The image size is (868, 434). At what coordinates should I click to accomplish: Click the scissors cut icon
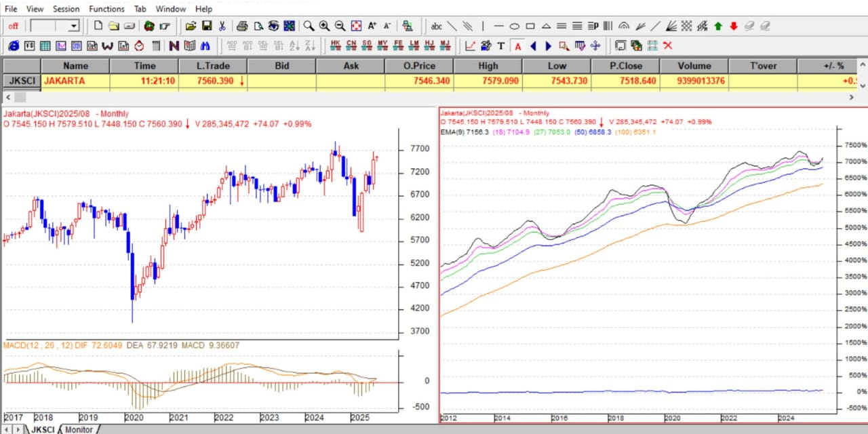tap(221, 26)
